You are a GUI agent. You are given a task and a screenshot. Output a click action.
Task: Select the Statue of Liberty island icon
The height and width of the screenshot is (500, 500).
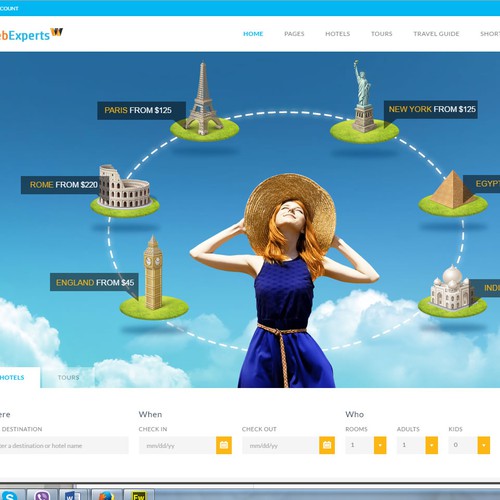364,103
